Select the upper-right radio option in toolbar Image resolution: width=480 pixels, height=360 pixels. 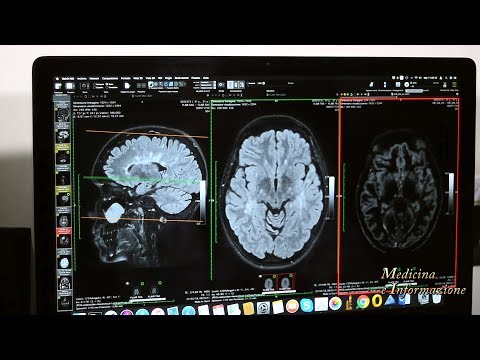click(x=107, y=84)
